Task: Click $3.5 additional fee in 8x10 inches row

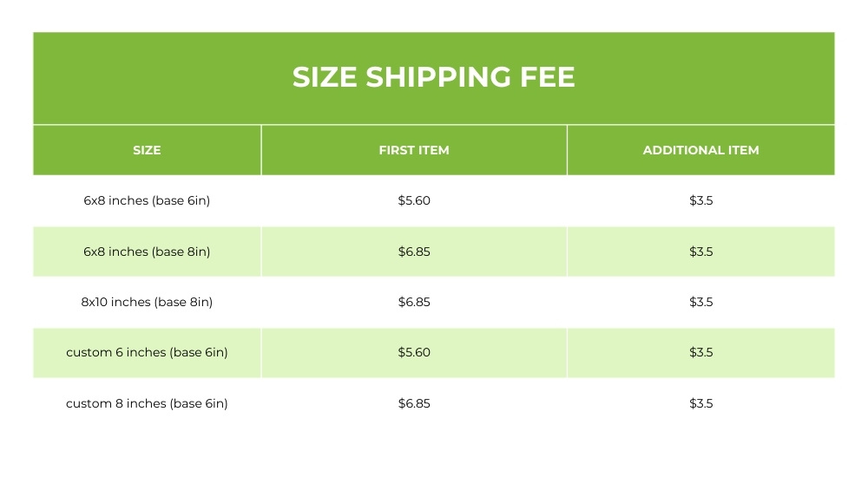Action: [x=700, y=302]
